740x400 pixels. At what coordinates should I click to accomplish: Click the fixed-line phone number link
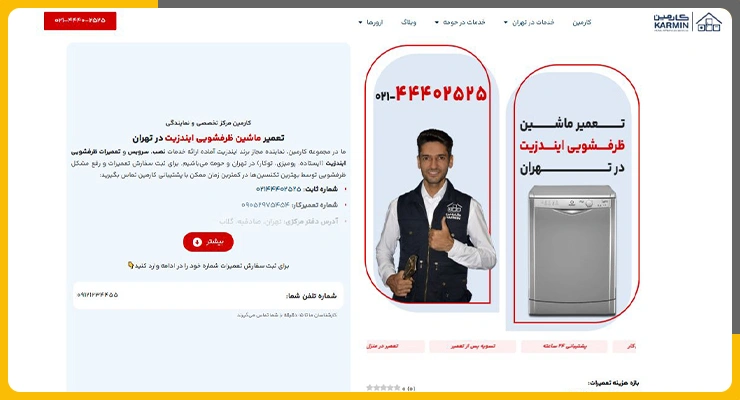coord(278,189)
